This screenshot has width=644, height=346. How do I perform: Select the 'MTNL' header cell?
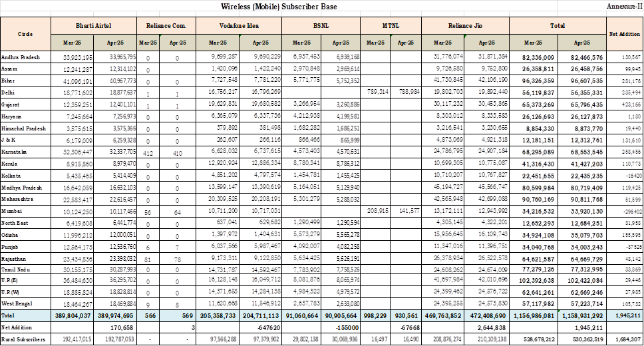(391, 26)
